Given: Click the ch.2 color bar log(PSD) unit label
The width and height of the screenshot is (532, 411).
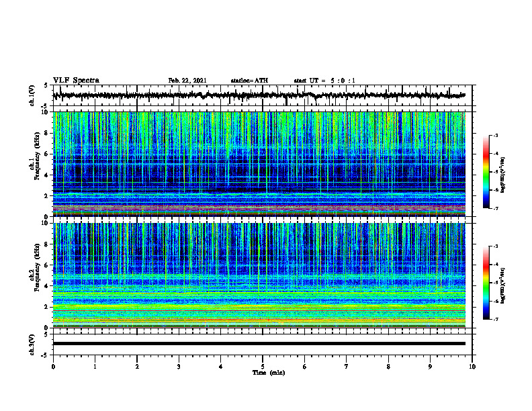Looking at the screenshot, I should point(503,285).
